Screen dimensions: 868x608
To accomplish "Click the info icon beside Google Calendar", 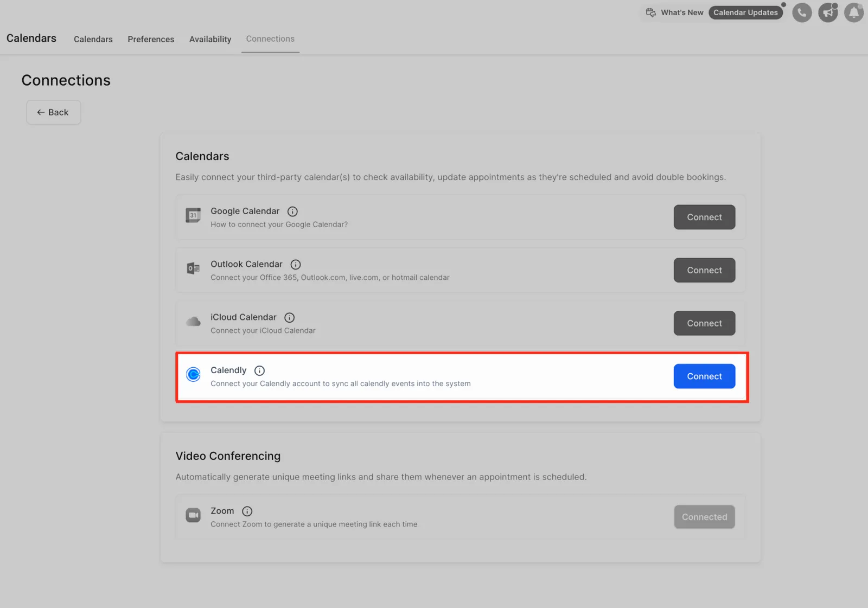I will point(292,212).
